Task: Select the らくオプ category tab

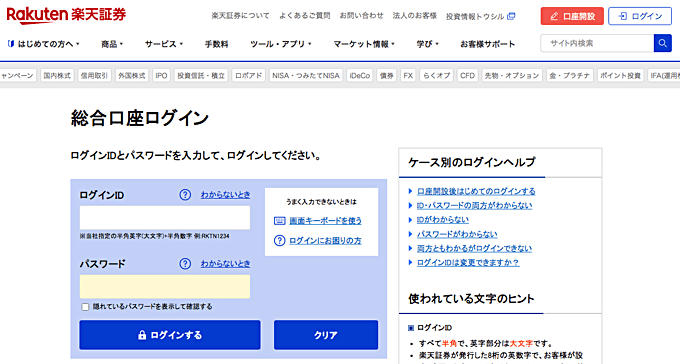Action: coord(436,75)
